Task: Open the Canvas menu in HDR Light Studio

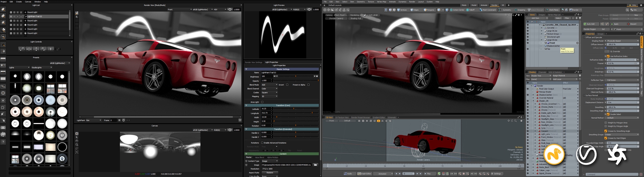Action: pyautogui.click(x=28, y=2)
